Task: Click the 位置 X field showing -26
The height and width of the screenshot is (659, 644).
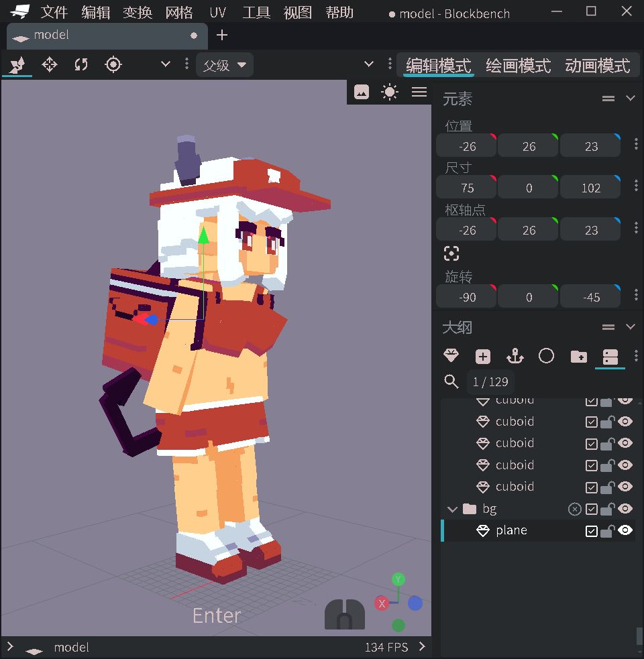Action: tap(467, 146)
